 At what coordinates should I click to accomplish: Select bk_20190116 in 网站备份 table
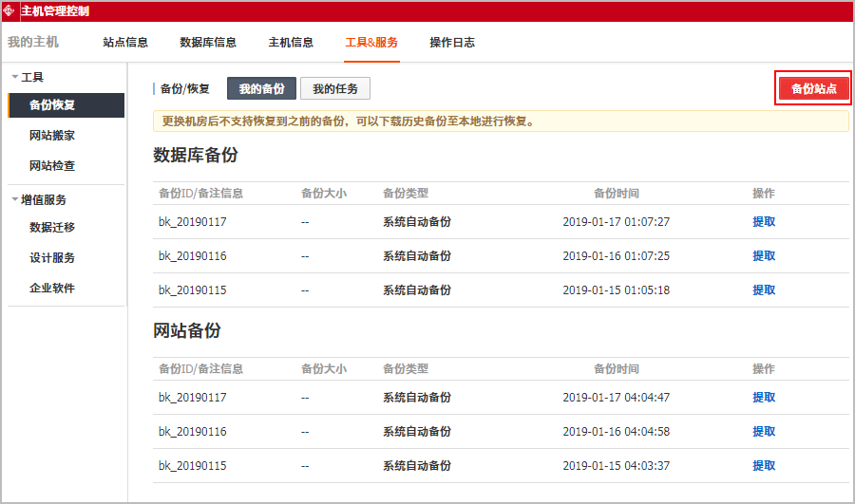(x=193, y=432)
